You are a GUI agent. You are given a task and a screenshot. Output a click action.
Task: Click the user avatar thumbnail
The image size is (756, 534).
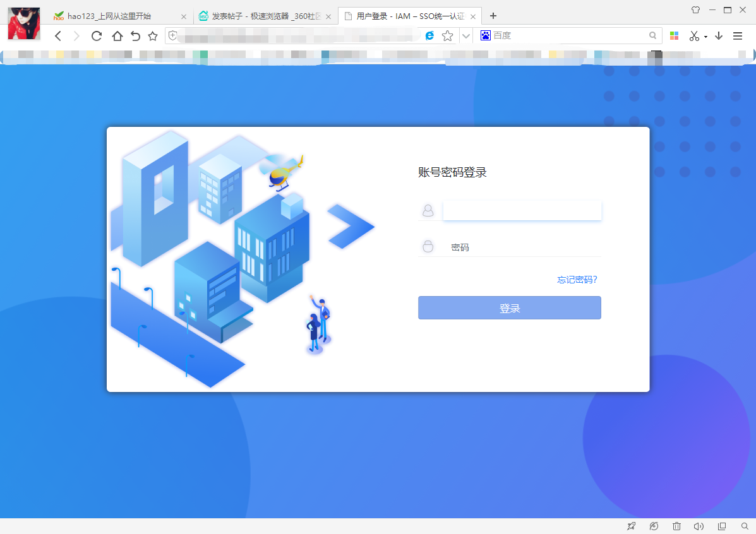[24, 23]
